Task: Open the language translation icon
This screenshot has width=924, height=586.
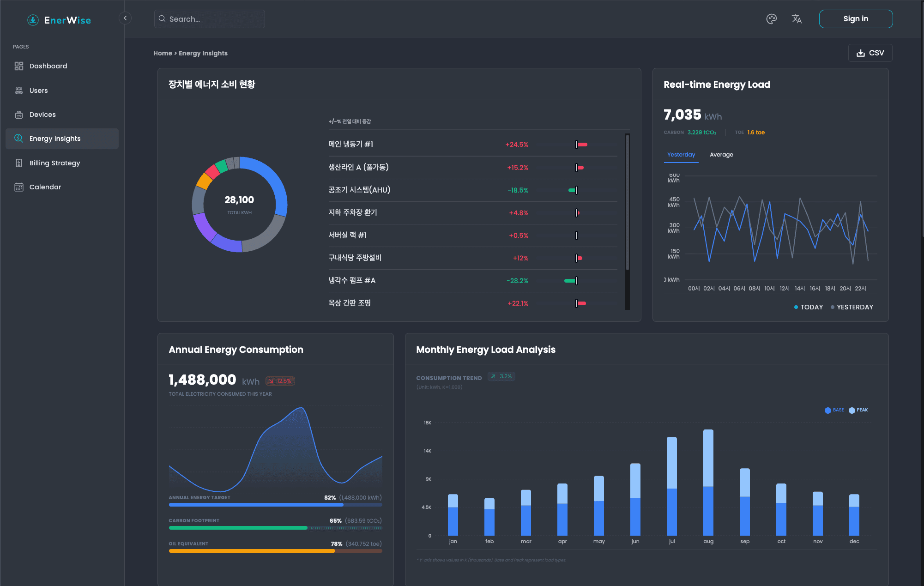Action: point(797,19)
